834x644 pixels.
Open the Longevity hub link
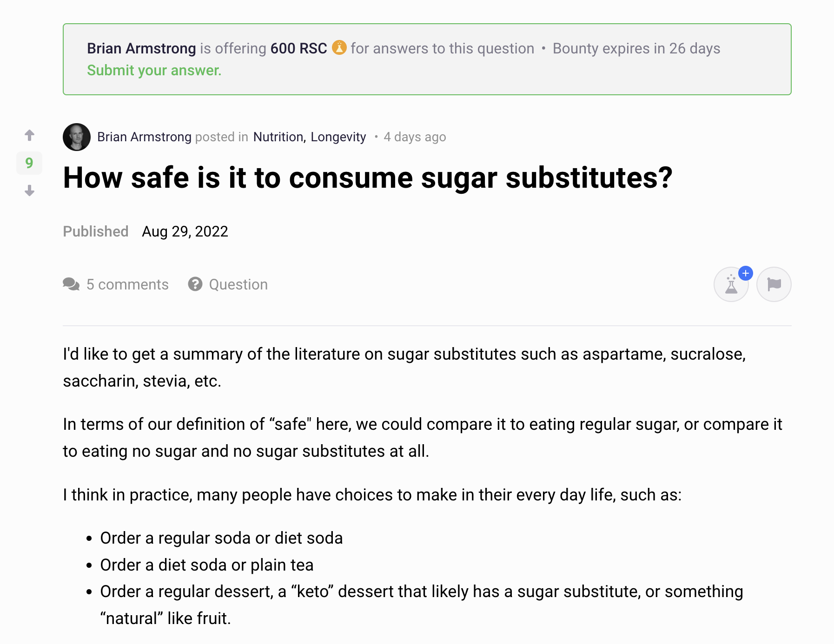click(x=338, y=137)
